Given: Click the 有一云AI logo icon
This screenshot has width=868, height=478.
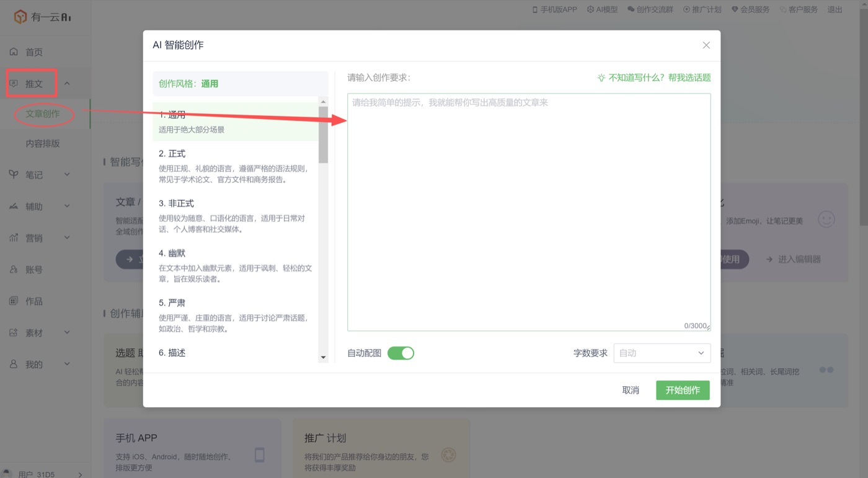Looking at the screenshot, I should [20, 17].
